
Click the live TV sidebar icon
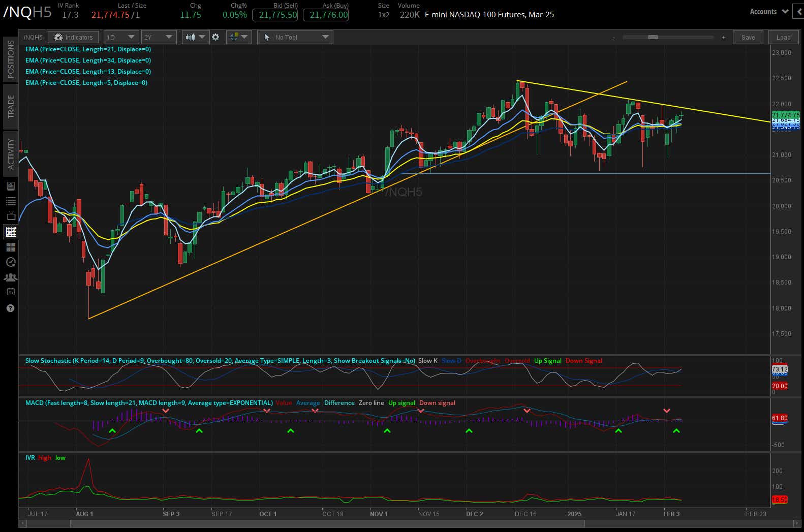[10, 216]
